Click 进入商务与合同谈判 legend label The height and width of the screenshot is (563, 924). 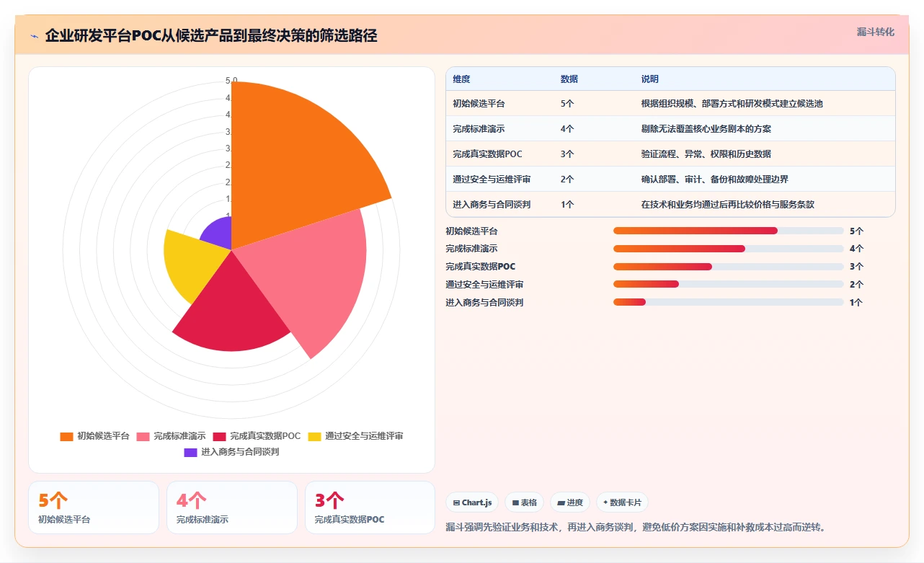240,452
